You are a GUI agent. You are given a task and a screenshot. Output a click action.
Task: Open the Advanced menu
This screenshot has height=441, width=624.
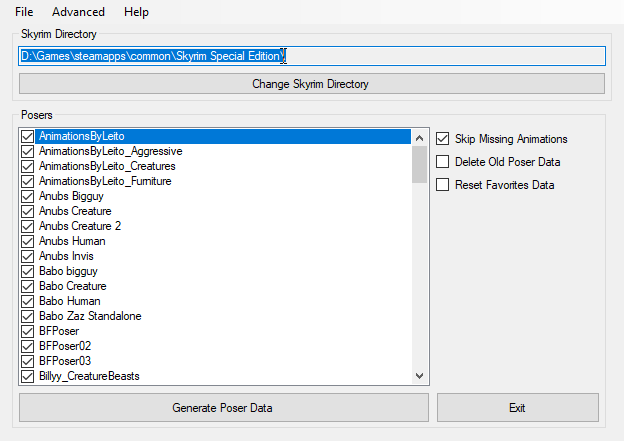[78, 12]
